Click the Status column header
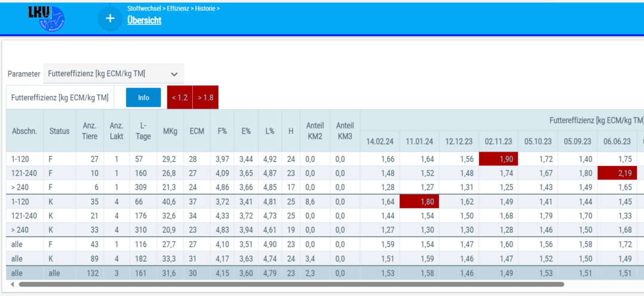Viewport: 644px width, 296px height. (60, 130)
